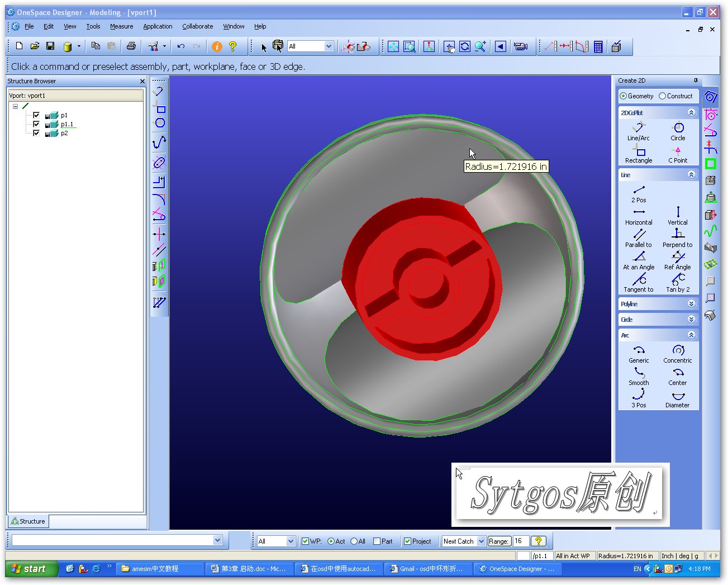Click the Rotate view icon
Screen dimensions: 728x585
[x=465, y=46]
